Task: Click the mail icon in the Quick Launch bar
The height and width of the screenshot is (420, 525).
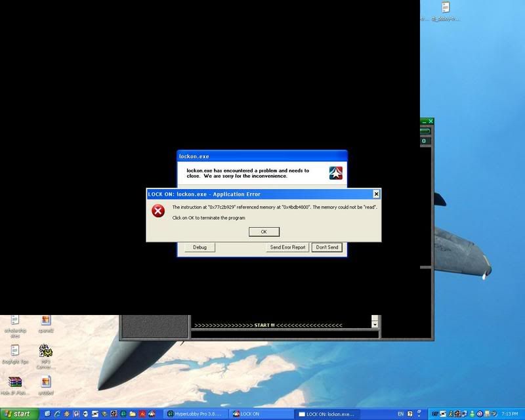Action: pos(94,413)
